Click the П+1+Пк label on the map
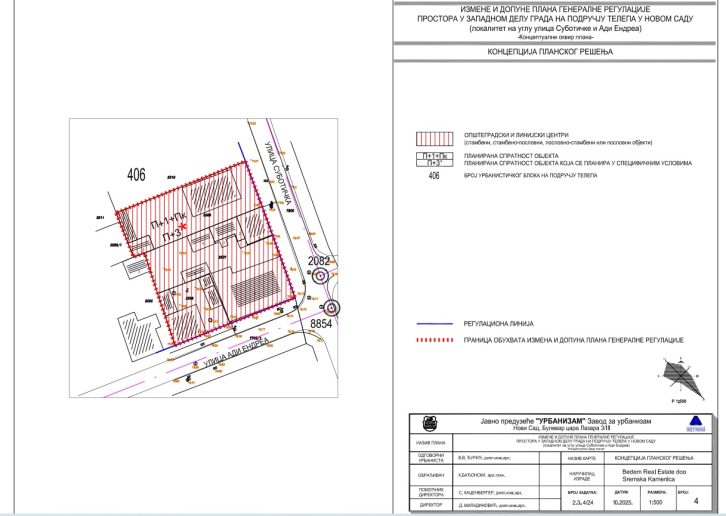Image resolution: width=726 pixels, height=516 pixels. coord(166,220)
